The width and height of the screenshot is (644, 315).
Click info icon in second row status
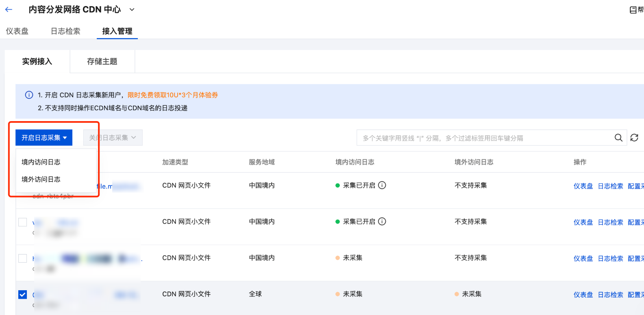click(x=382, y=222)
